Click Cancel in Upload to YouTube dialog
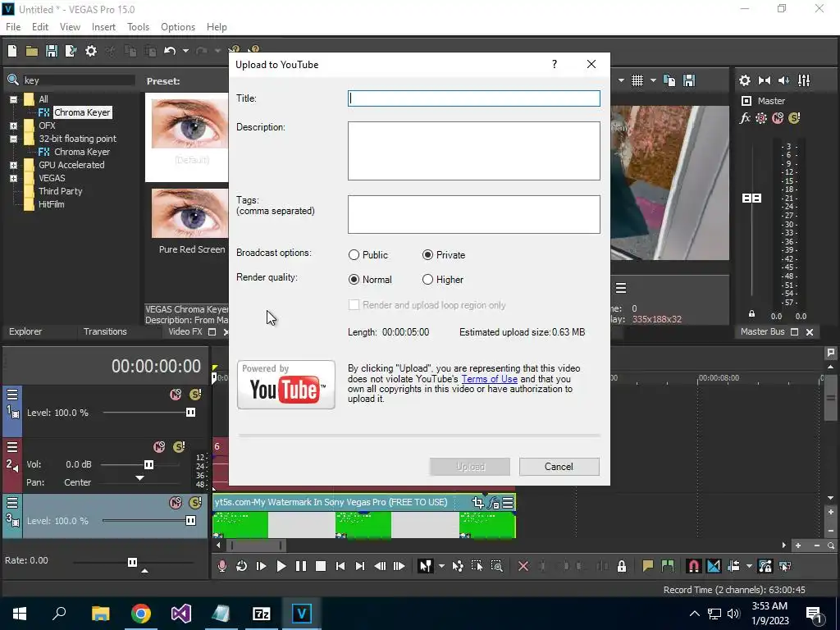Image resolution: width=840 pixels, height=630 pixels. [x=559, y=467]
